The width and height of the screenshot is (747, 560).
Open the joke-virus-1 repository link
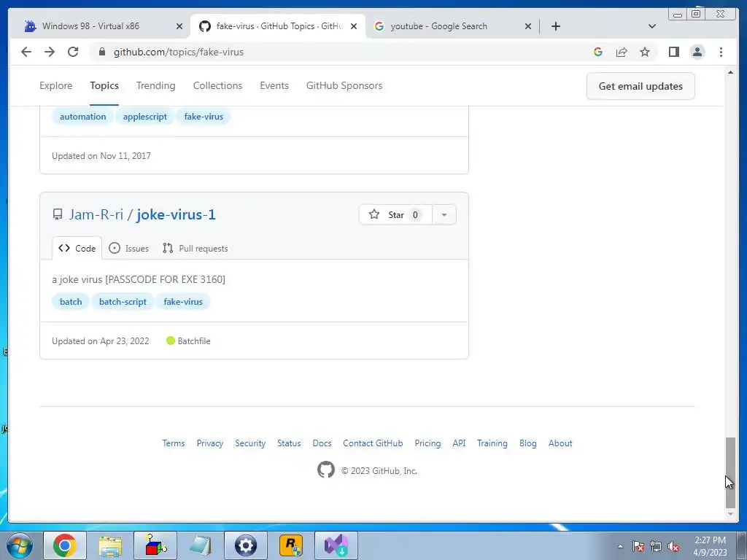point(177,215)
